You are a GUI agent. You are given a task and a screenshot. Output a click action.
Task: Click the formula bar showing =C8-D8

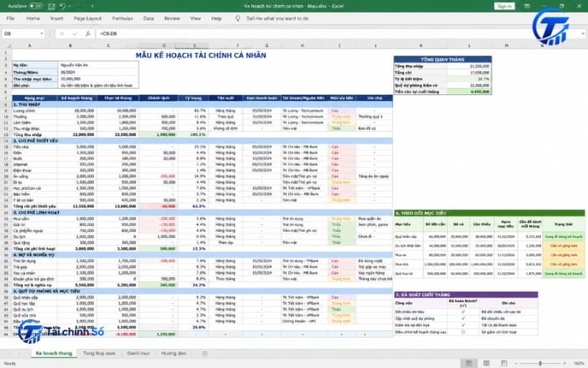coord(338,34)
